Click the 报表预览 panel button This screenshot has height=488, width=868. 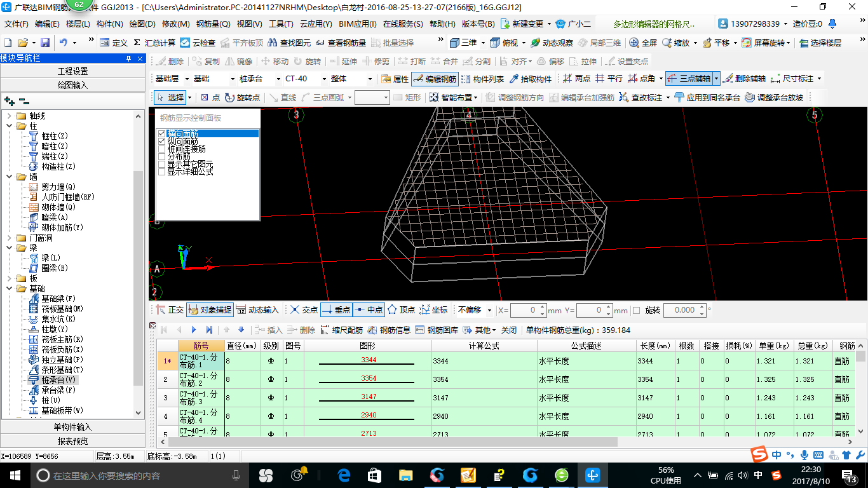click(73, 441)
